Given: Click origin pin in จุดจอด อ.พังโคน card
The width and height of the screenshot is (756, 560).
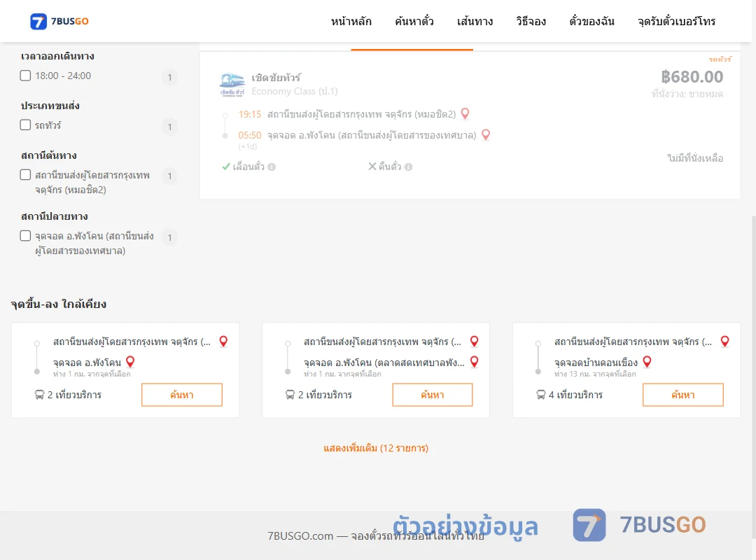Looking at the screenshot, I should (x=223, y=342).
